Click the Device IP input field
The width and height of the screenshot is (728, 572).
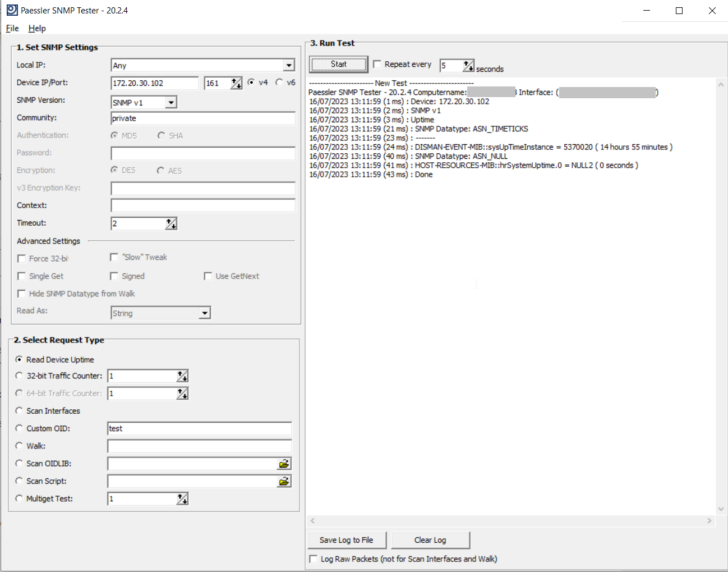click(x=155, y=83)
